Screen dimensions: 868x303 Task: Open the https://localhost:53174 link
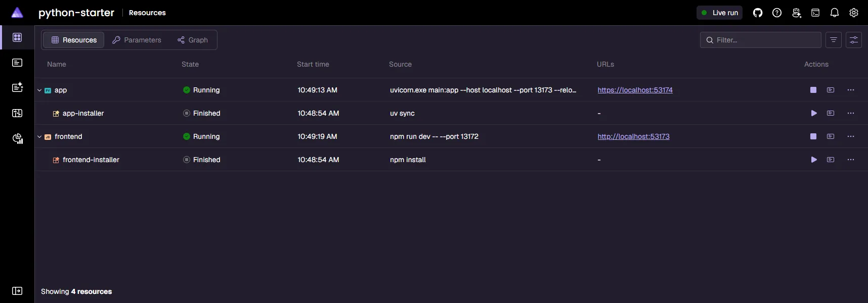pyautogui.click(x=635, y=90)
